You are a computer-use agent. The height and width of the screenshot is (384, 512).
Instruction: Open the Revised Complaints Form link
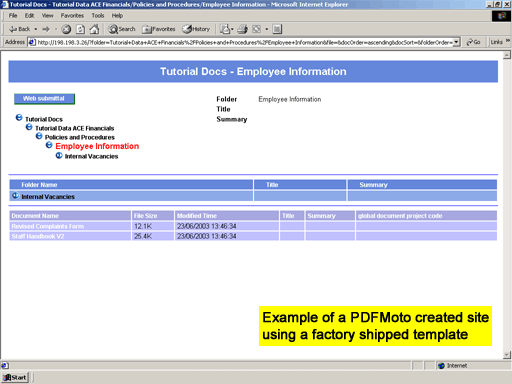[x=47, y=226]
